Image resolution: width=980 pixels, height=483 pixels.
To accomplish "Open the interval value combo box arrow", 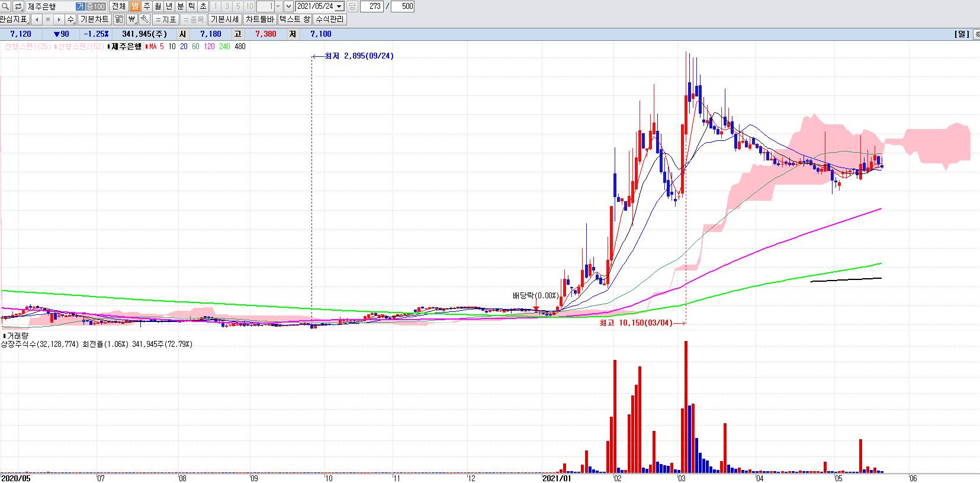I will click(278, 7).
